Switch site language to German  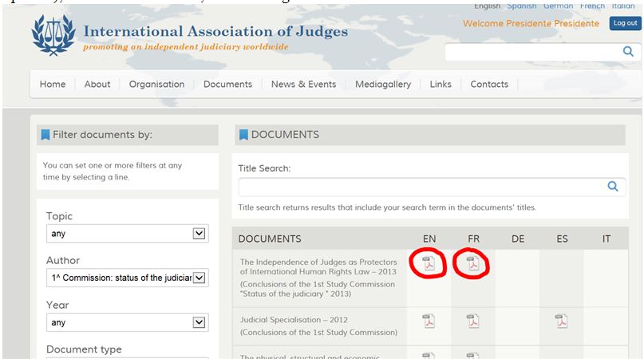(x=558, y=6)
